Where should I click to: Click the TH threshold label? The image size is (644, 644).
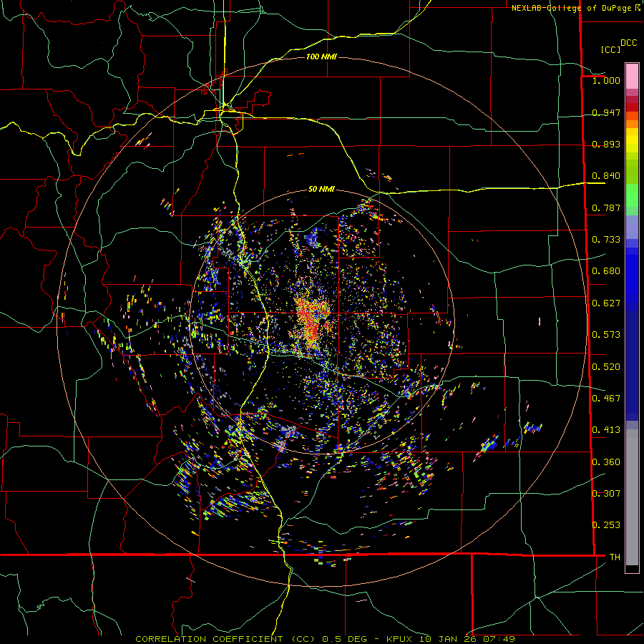(x=615, y=557)
